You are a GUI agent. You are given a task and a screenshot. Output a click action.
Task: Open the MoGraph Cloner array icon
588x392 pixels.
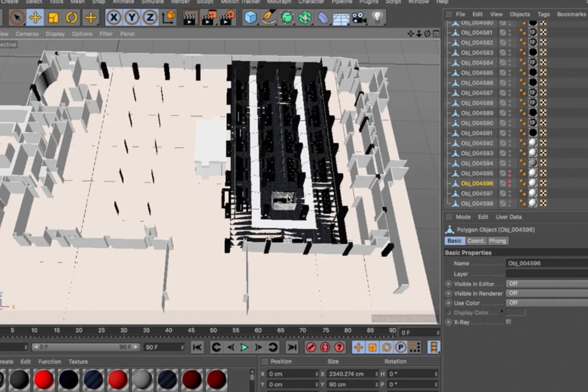click(305, 17)
